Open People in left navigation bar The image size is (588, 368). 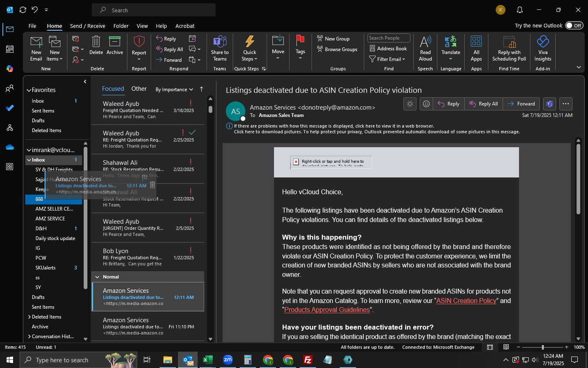click(x=10, y=88)
